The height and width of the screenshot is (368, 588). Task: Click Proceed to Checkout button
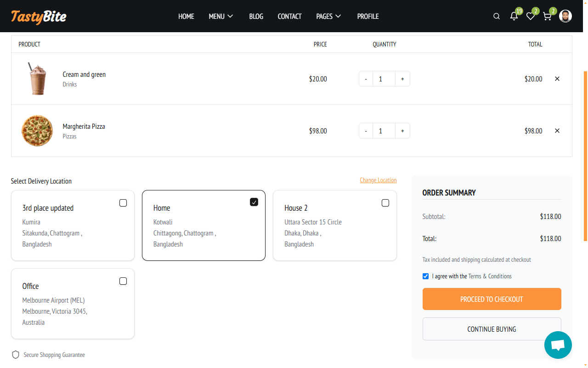[492, 299]
